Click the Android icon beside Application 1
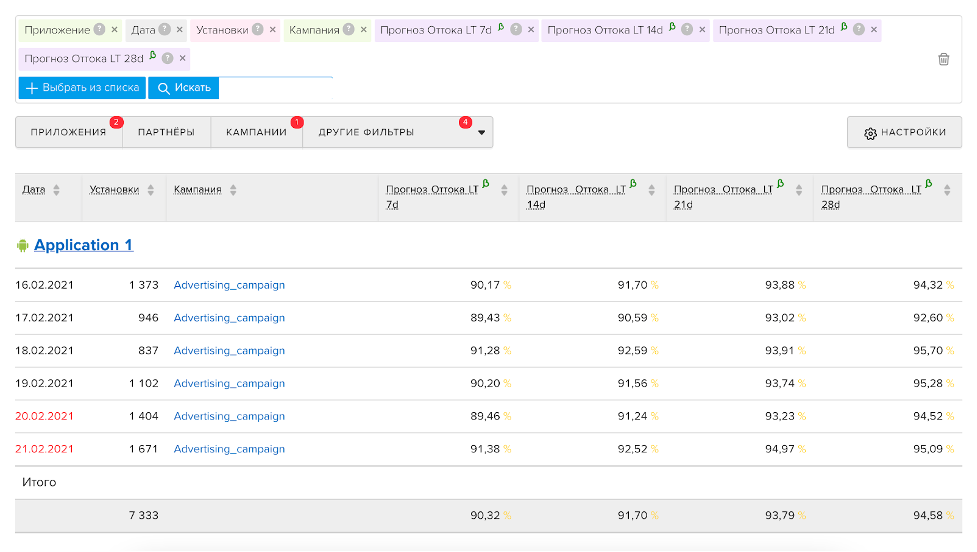The image size is (977, 552). (x=23, y=245)
